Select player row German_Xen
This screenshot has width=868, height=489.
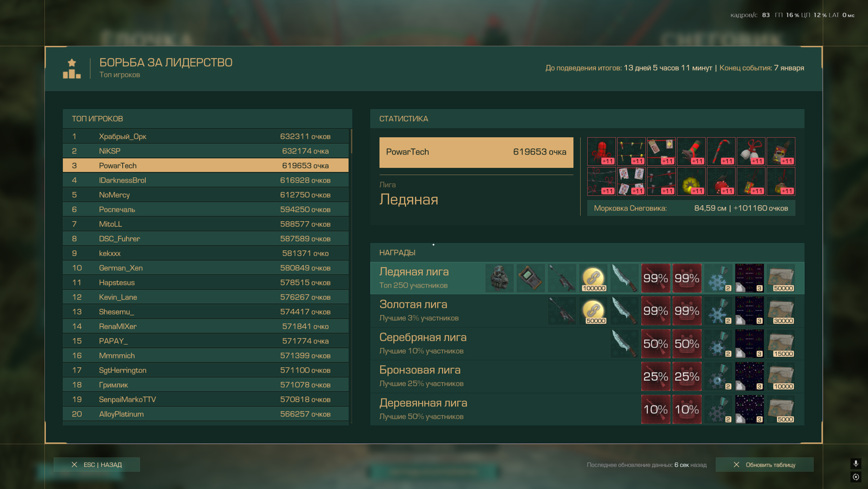206,268
